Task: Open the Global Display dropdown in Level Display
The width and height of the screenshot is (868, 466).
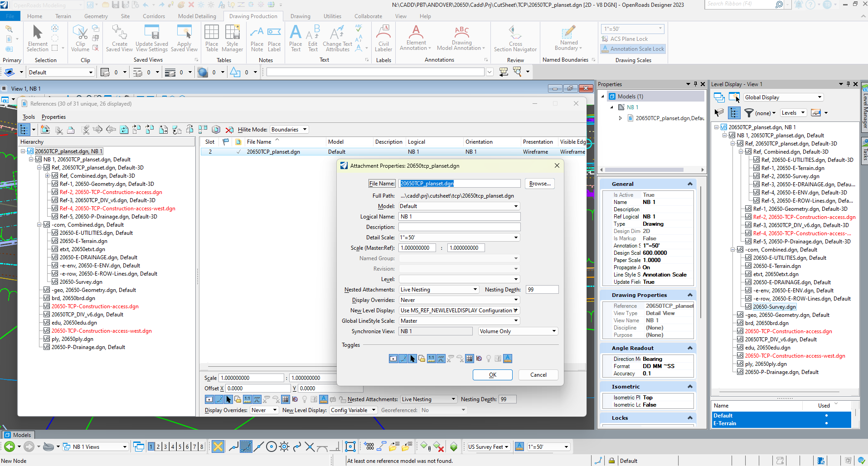Action: [783, 97]
